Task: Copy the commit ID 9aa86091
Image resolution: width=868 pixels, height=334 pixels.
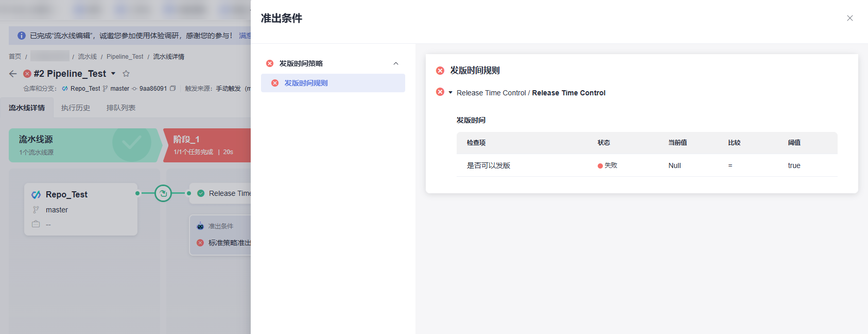Action: [173, 89]
